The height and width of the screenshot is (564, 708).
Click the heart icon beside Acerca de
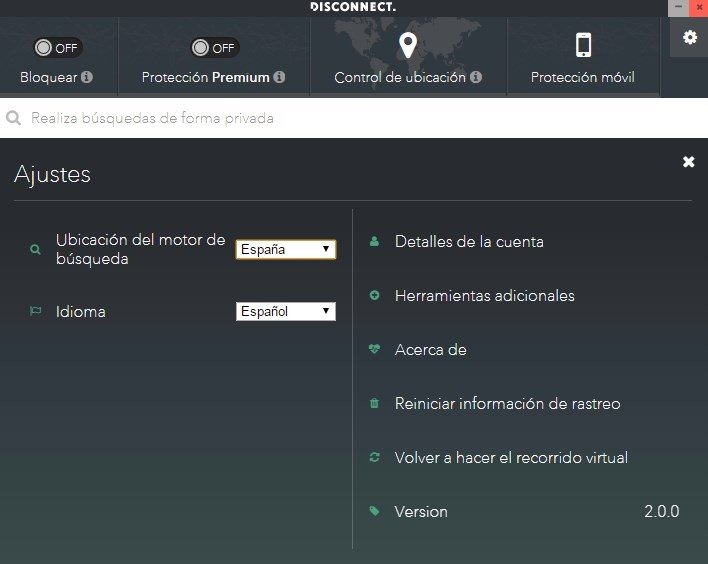(x=374, y=349)
